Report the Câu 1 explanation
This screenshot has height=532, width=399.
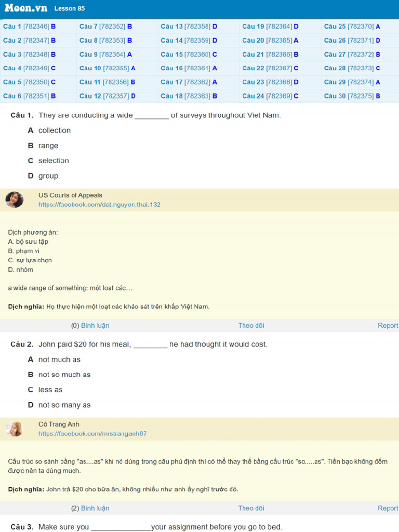pos(388,325)
